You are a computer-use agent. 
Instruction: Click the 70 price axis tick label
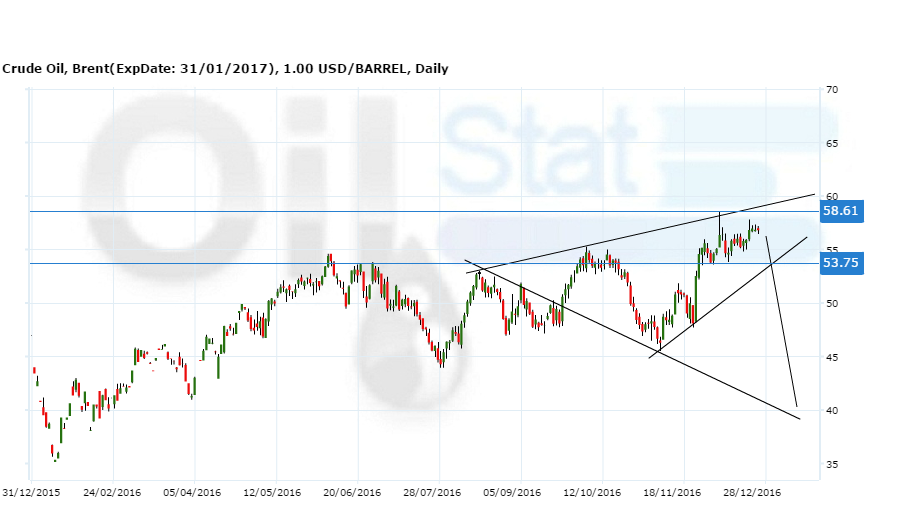pos(831,90)
